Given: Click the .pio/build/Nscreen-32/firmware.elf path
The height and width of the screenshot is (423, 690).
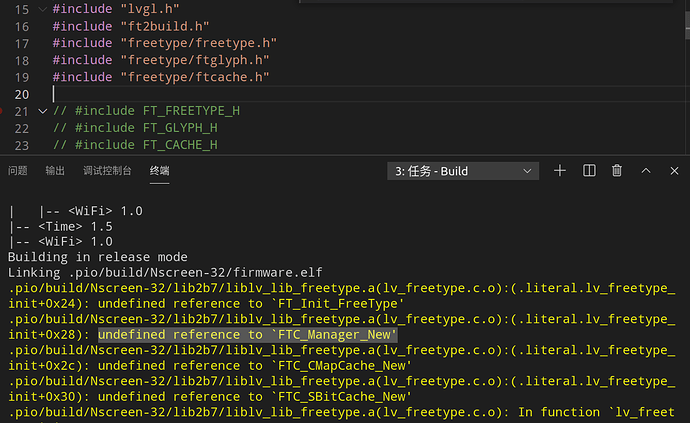Looking at the screenshot, I should point(195,273).
